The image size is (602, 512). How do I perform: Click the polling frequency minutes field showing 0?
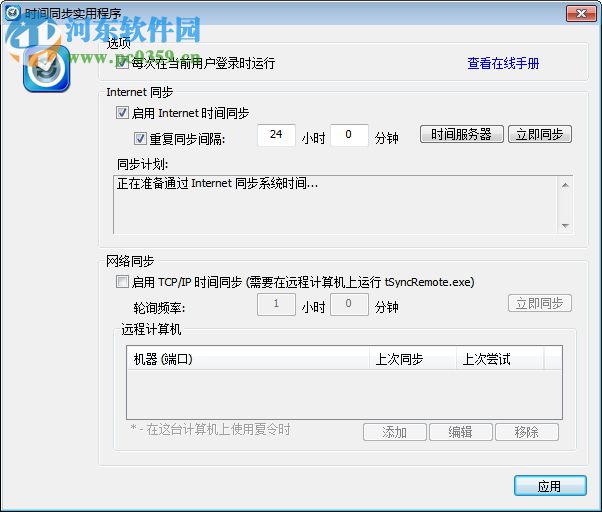[349, 304]
